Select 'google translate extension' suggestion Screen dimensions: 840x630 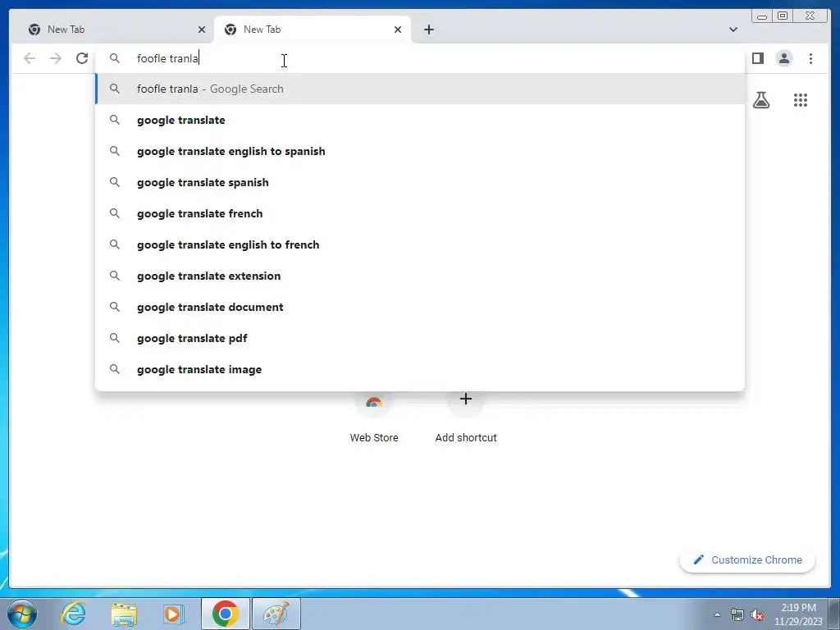tap(420, 276)
